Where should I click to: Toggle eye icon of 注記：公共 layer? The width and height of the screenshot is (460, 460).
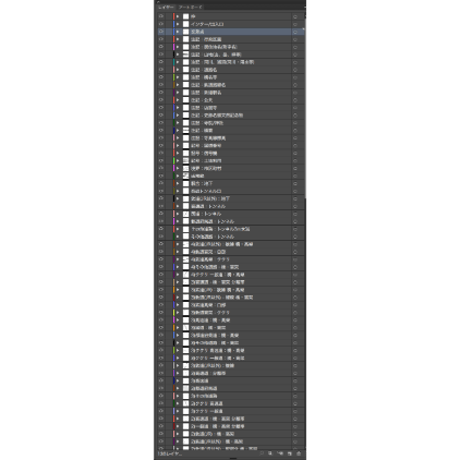point(161,100)
